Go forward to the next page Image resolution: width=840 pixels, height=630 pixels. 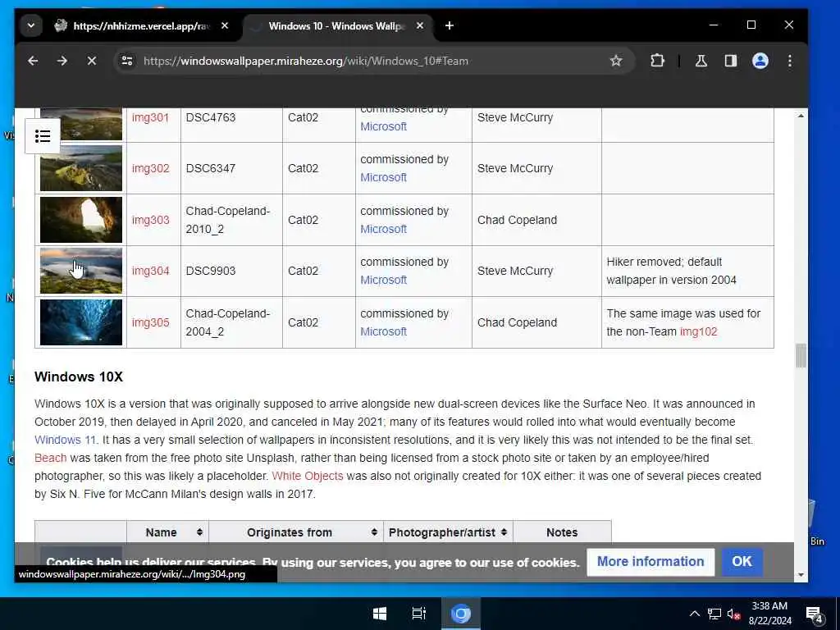click(62, 61)
